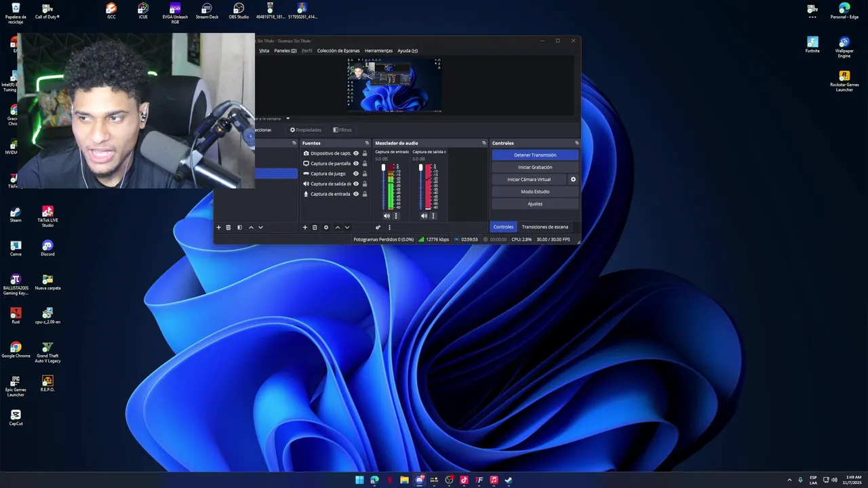Click Iniciar Cámara Virtual button
The width and height of the screenshot is (868, 488).
click(529, 180)
